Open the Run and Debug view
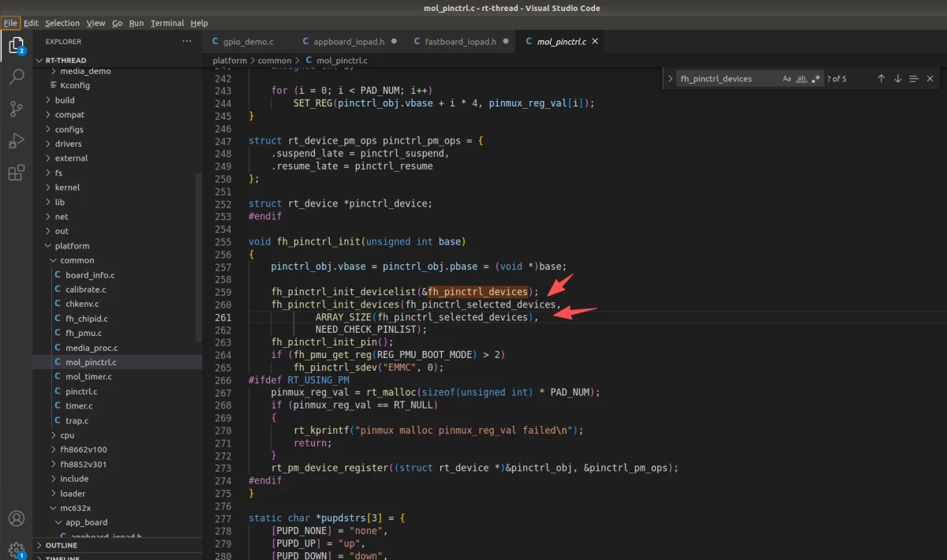Viewport: 947px width, 560px height. tap(16, 141)
